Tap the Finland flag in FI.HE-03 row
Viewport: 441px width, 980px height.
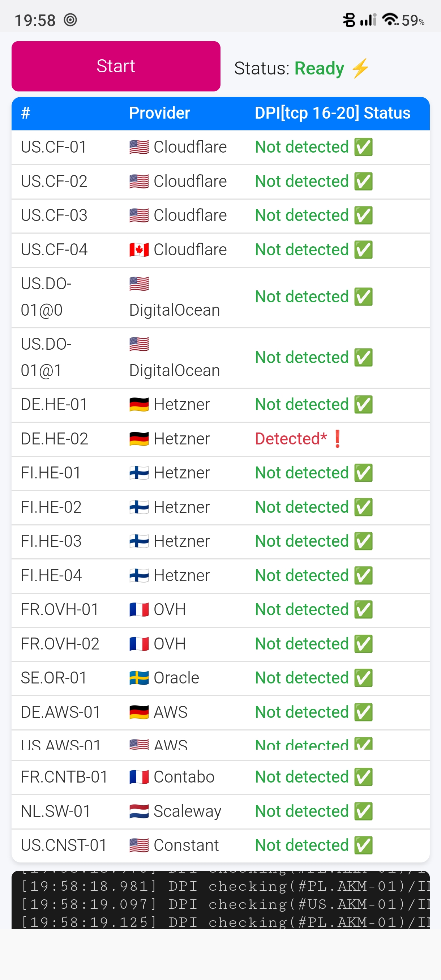click(x=139, y=541)
